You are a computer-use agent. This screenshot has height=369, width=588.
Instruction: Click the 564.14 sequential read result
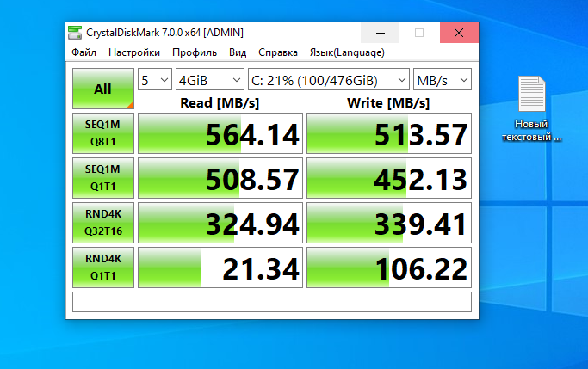220,133
